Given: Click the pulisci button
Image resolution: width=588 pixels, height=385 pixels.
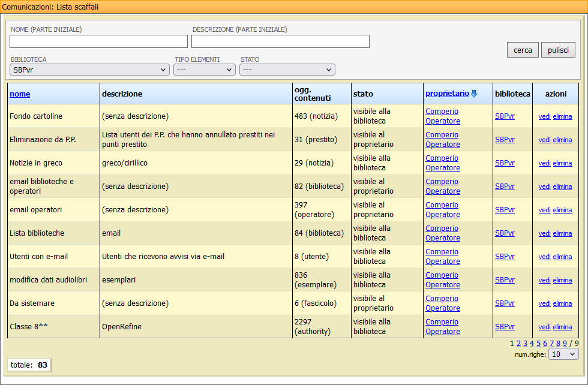Looking at the screenshot, I should coord(558,50).
